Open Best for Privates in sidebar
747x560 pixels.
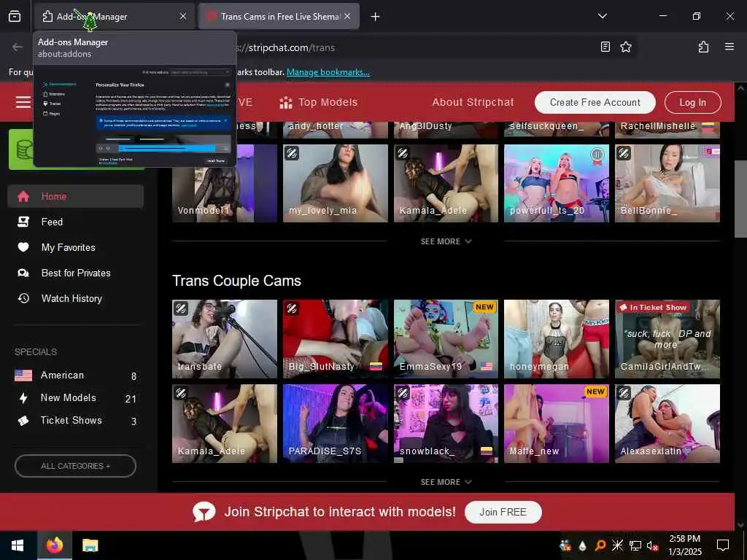pos(75,273)
